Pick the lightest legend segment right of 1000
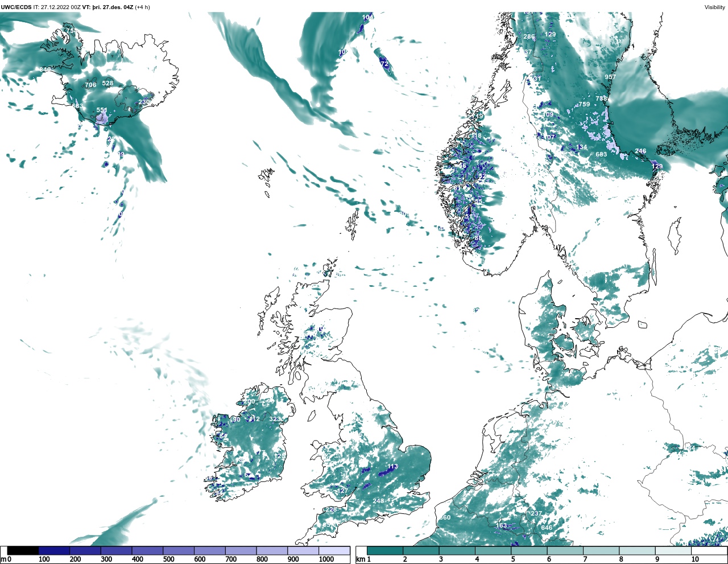 (x=334, y=550)
